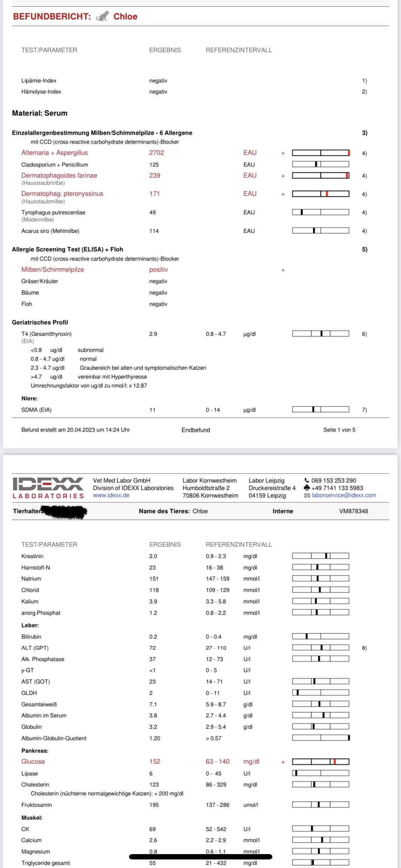
Task: Click the value 171
Action: pyautogui.click(x=154, y=193)
